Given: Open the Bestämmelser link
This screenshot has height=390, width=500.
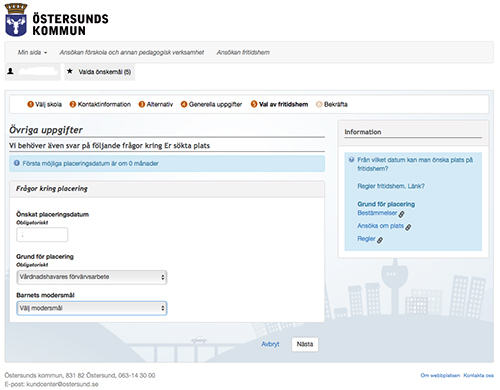Looking at the screenshot, I should [x=377, y=213].
